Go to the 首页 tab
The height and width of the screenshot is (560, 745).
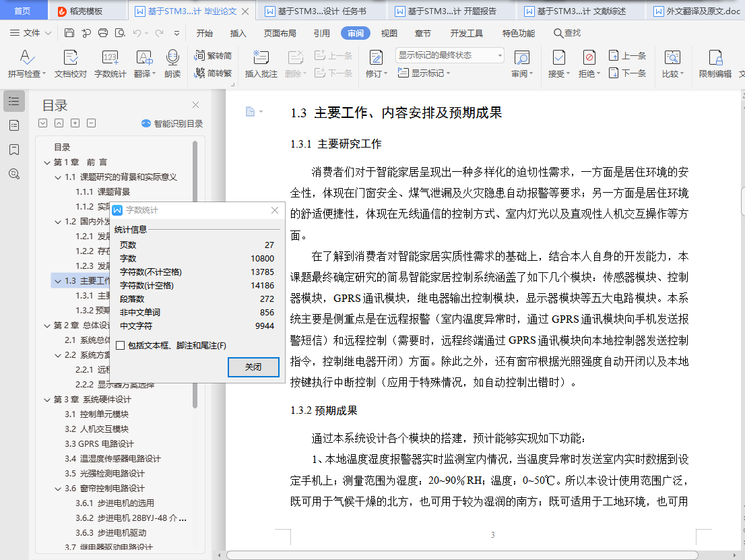click(22, 11)
